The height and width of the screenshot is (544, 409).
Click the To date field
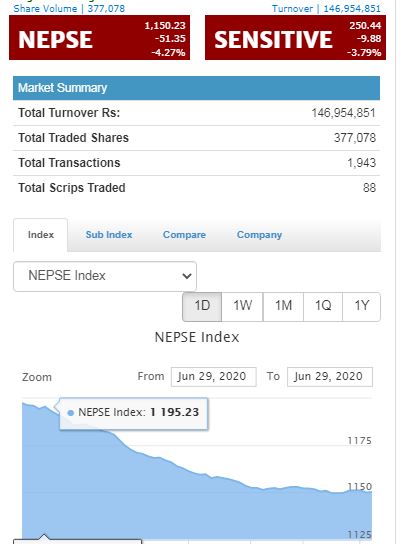(330, 377)
